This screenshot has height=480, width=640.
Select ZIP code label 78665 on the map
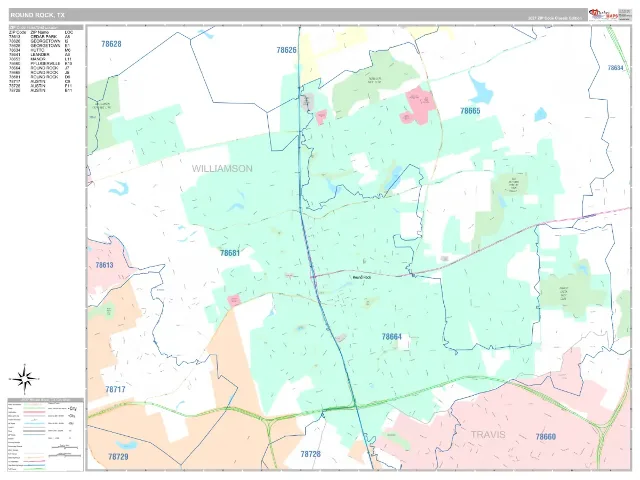click(470, 111)
